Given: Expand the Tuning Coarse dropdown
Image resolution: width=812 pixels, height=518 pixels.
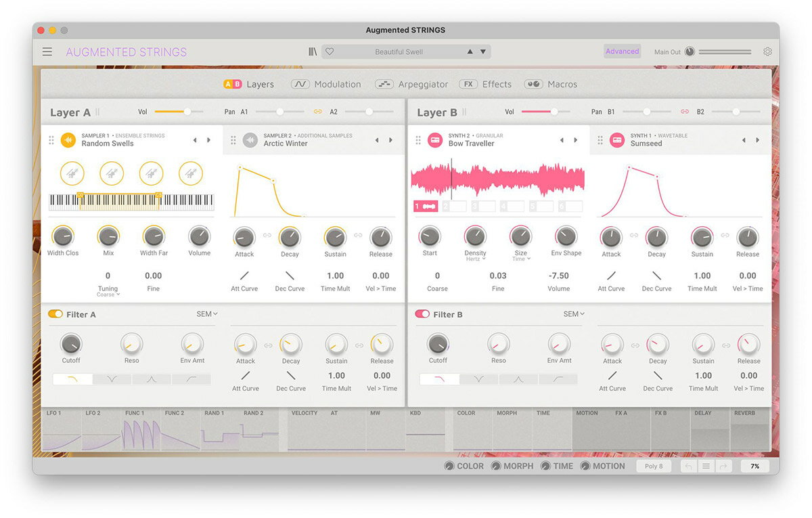Looking at the screenshot, I should (x=108, y=295).
